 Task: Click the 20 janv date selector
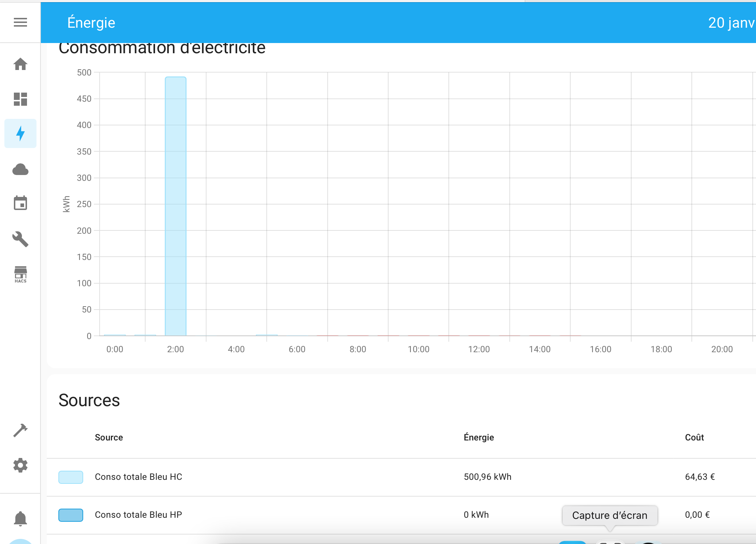(732, 23)
